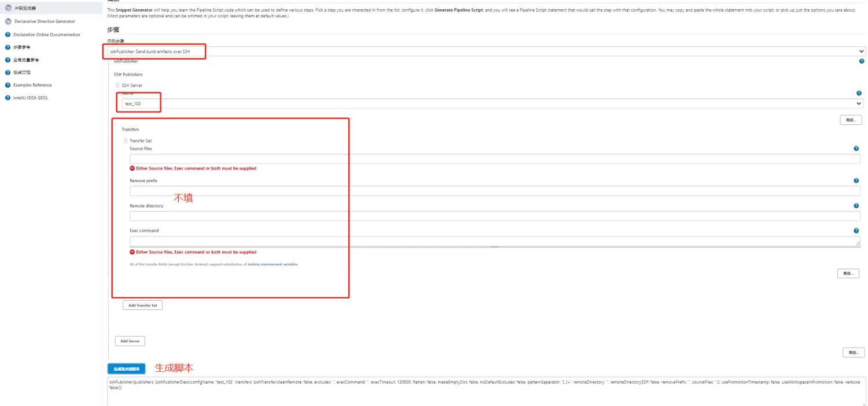The image size is (868, 406).
Task: Open Examples Reference sidebar item
Action: pyautogui.click(x=32, y=85)
